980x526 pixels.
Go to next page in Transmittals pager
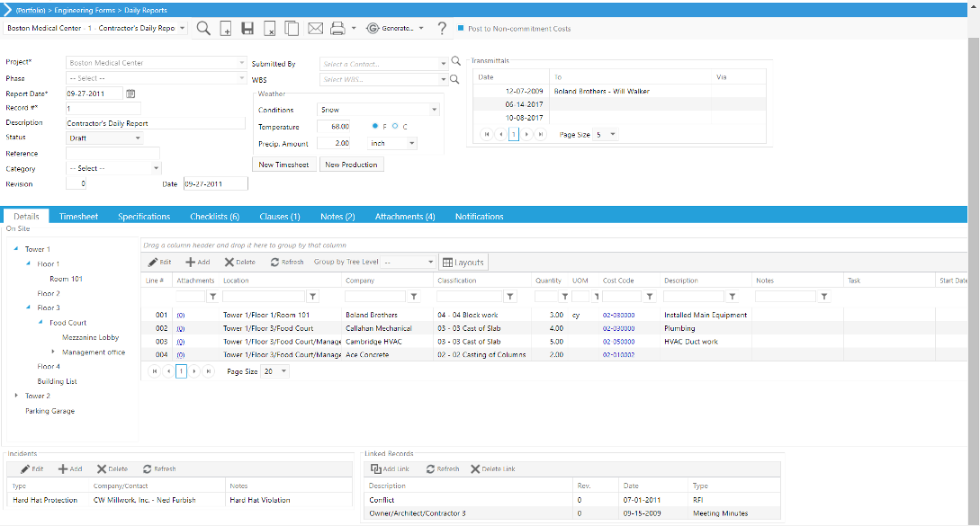click(526, 134)
